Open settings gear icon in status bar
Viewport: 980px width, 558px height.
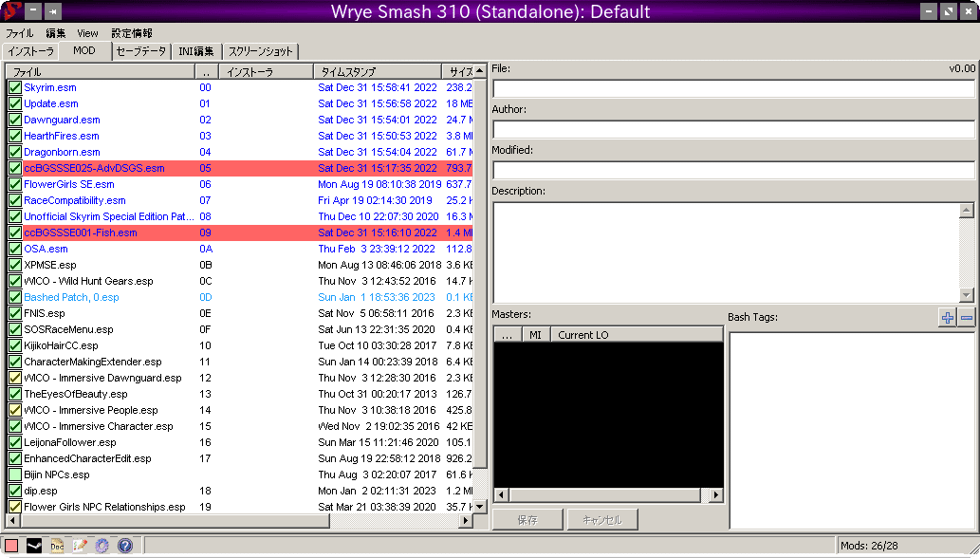point(102,546)
